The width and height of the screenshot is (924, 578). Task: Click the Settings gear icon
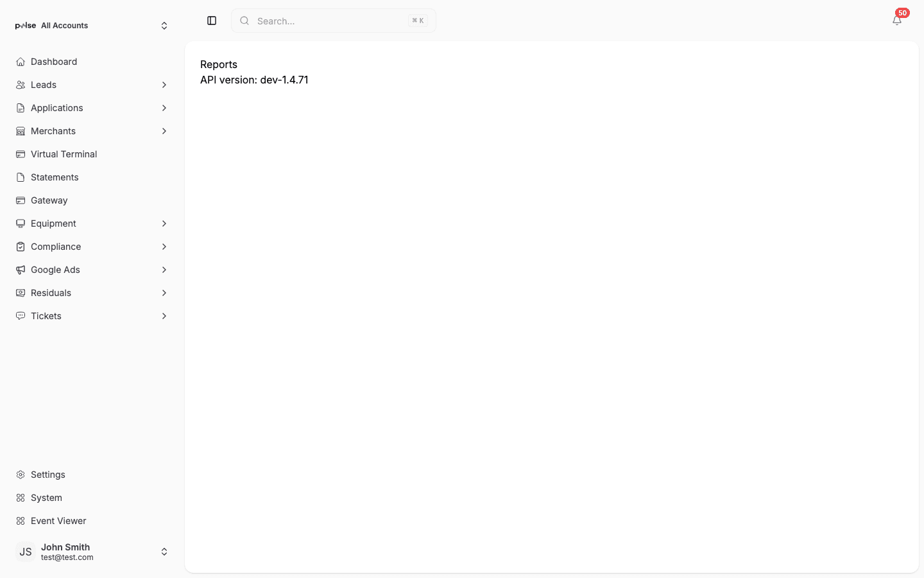coord(21,475)
